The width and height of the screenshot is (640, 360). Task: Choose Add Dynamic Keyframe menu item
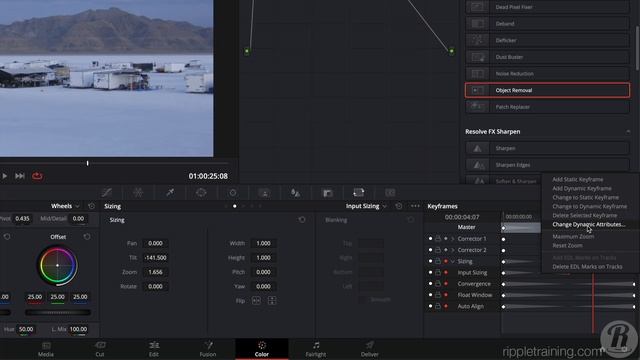[582, 188]
